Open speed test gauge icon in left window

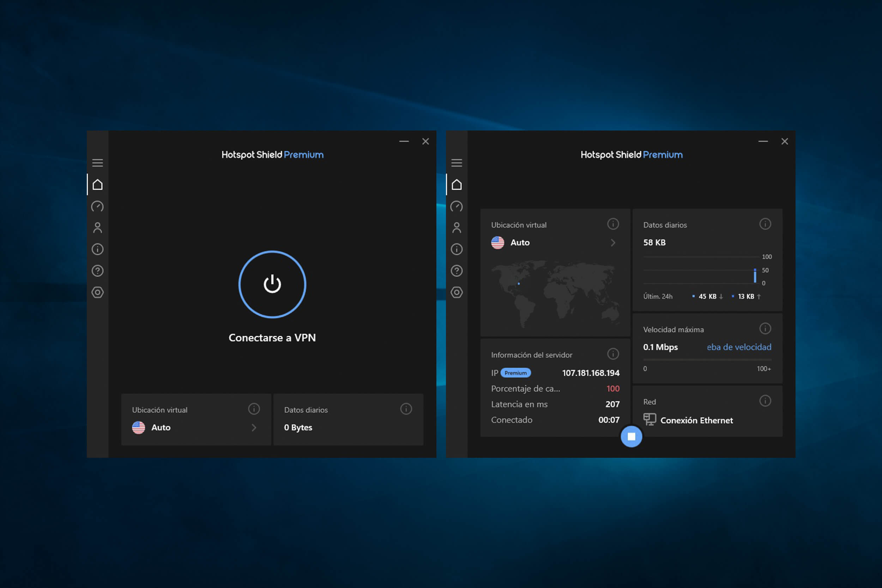97,206
